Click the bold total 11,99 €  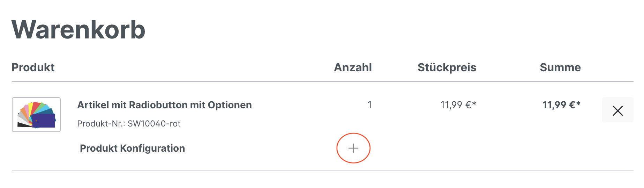point(559,105)
